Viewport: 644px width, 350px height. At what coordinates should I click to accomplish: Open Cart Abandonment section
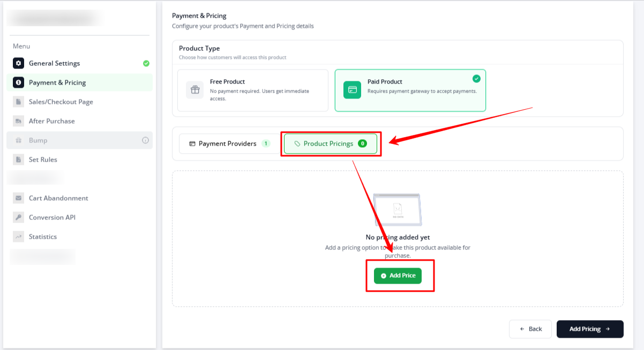click(80, 198)
